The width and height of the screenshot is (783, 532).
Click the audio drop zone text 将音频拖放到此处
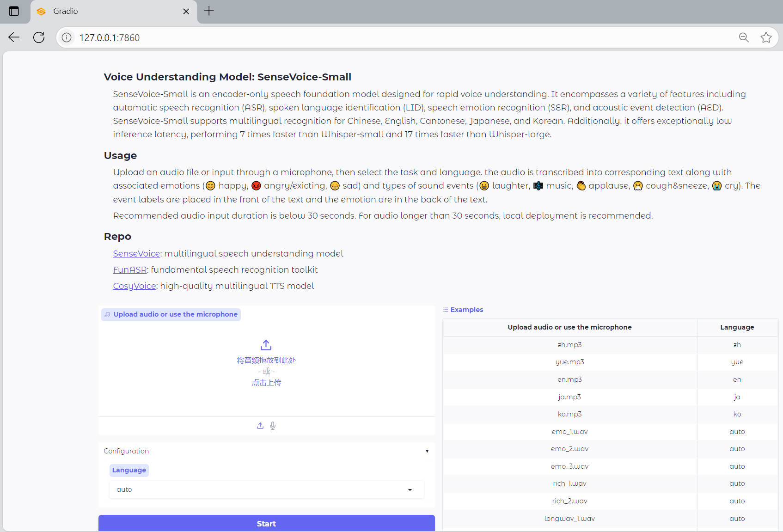(266, 360)
